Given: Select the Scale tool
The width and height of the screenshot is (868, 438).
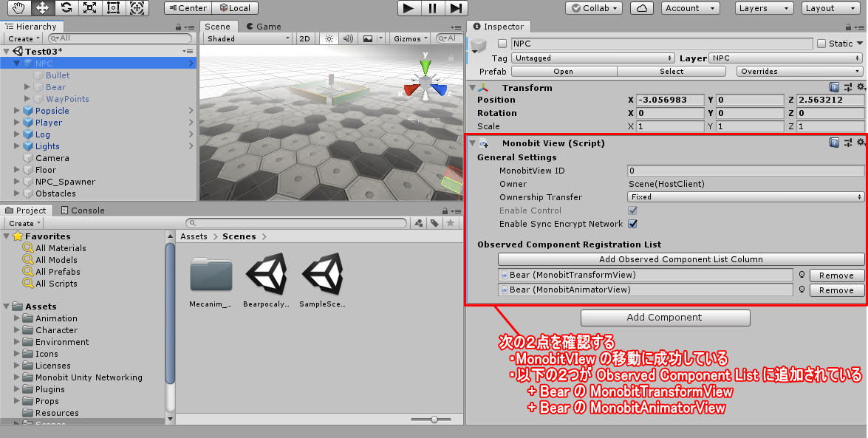Looking at the screenshot, I should (x=89, y=7).
